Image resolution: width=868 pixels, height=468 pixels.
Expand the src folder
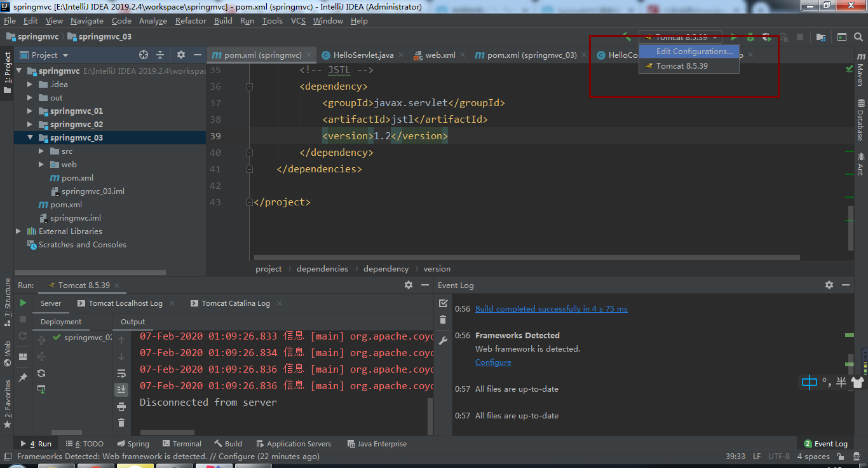(41, 151)
